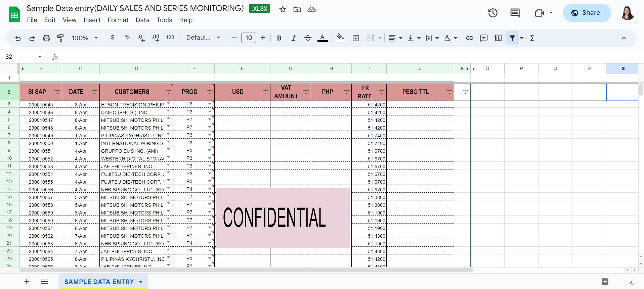Click the font size input box
Screen dimensions: 644x289
tap(249, 38)
